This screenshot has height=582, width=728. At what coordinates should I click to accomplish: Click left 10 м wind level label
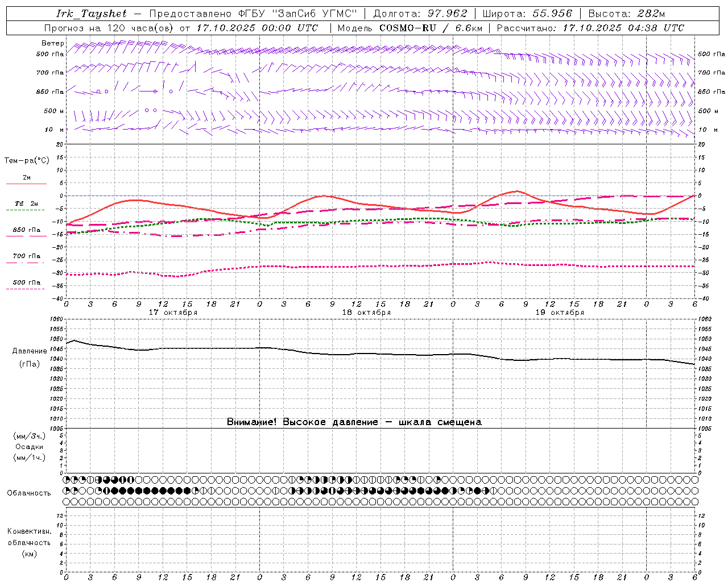pos(55,130)
